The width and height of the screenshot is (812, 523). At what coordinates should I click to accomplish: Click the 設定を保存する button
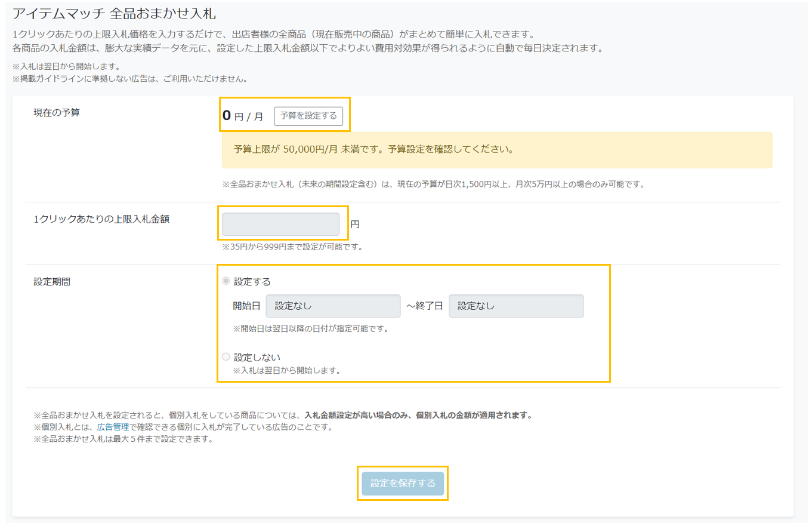[x=403, y=483]
